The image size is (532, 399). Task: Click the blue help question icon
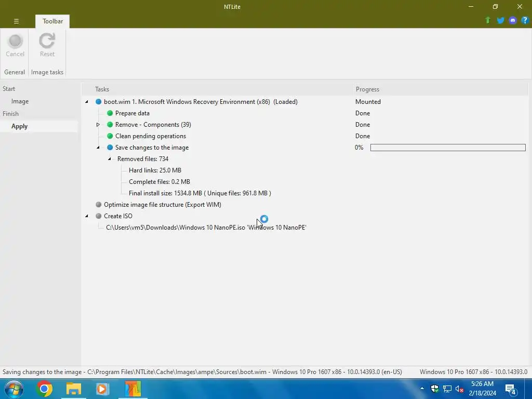(525, 20)
